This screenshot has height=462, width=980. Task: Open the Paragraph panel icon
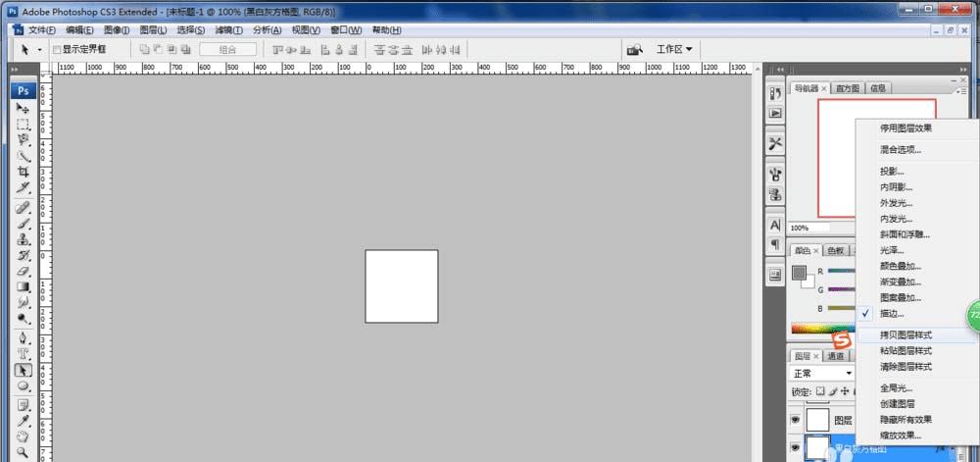775,244
